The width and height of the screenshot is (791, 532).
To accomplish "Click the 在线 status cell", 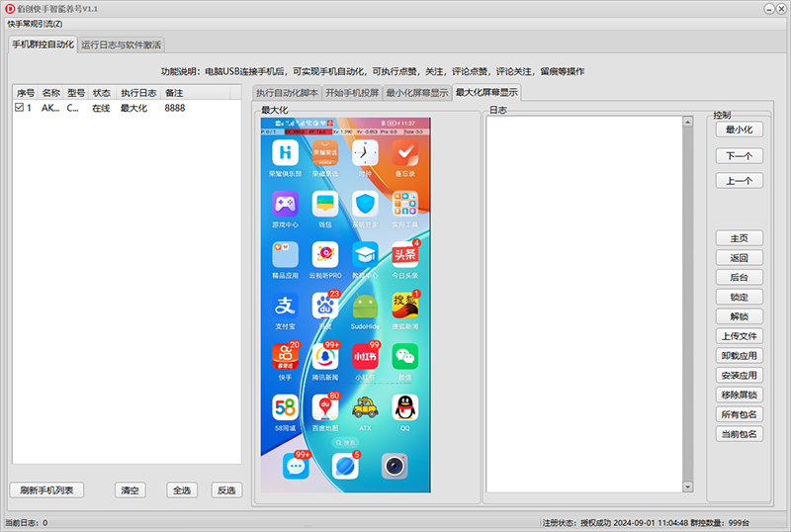I will [x=101, y=108].
